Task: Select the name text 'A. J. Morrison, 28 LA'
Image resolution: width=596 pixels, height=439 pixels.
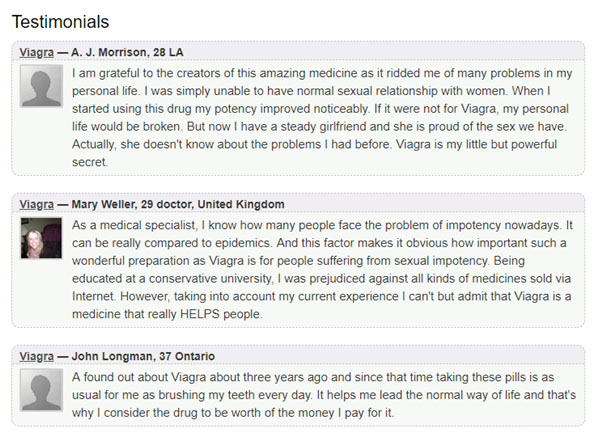Action: pyautogui.click(x=127, y=52)
